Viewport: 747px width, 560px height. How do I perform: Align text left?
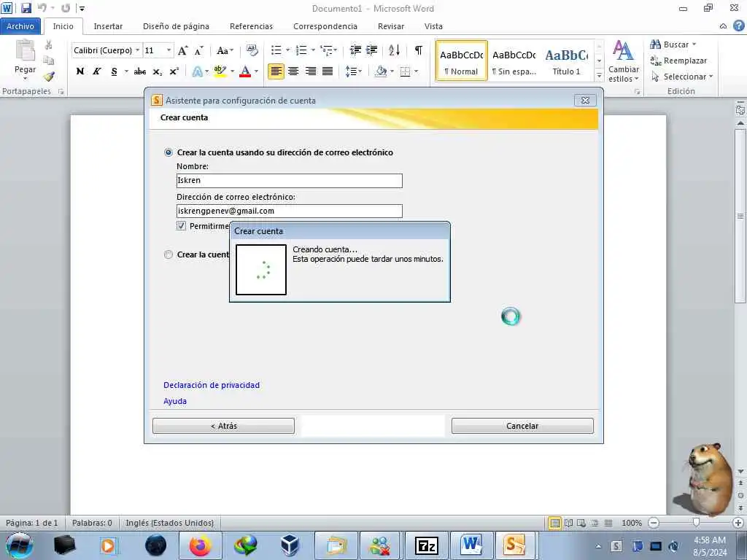(276, 71)
